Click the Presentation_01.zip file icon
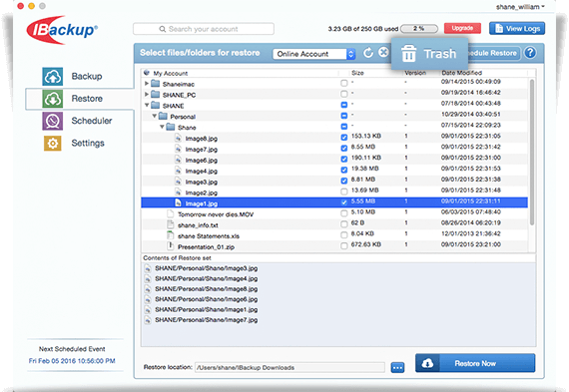Viewport: 569px width, 392px height. tap(170, 246)
